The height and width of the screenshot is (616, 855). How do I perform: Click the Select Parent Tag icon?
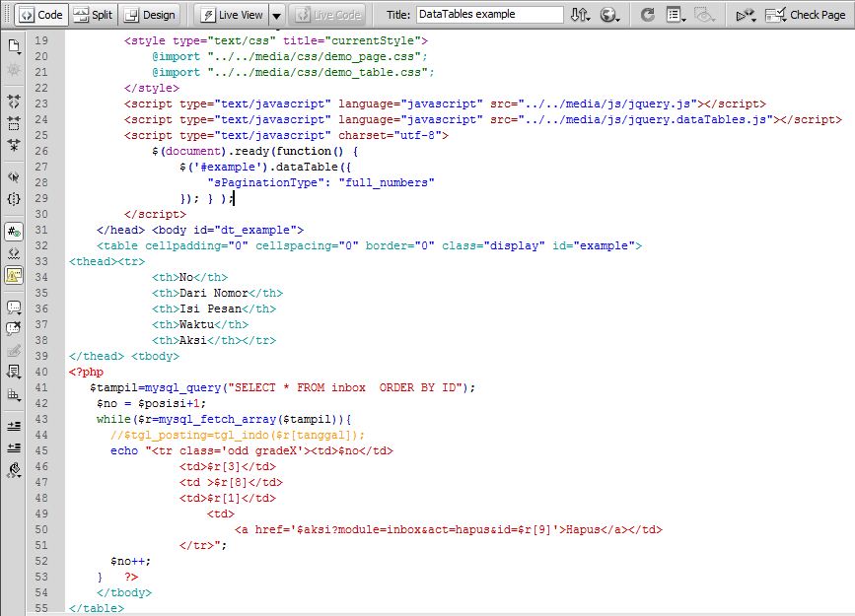point(14,176)
